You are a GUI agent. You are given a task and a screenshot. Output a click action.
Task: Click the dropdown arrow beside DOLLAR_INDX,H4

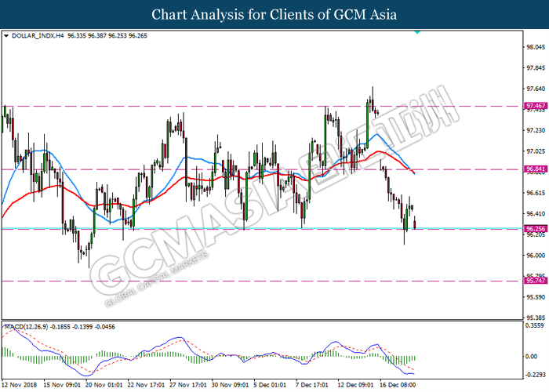click(6, 36)
